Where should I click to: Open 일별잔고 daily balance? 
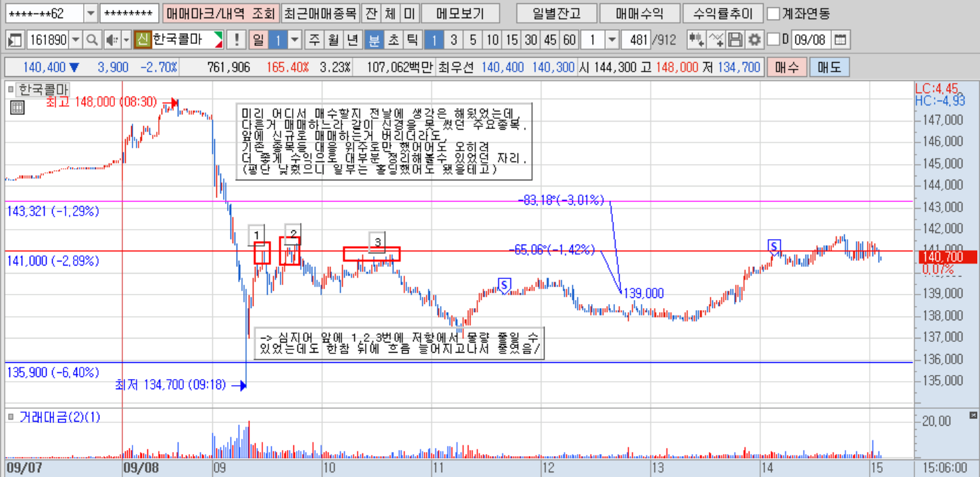point(556,13)
